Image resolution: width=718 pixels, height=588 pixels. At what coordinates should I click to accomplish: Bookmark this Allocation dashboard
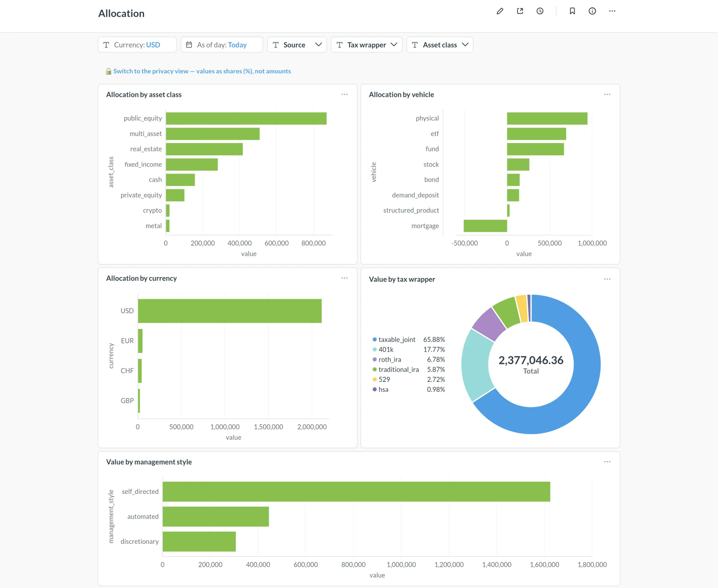click(x=572, y=11)
